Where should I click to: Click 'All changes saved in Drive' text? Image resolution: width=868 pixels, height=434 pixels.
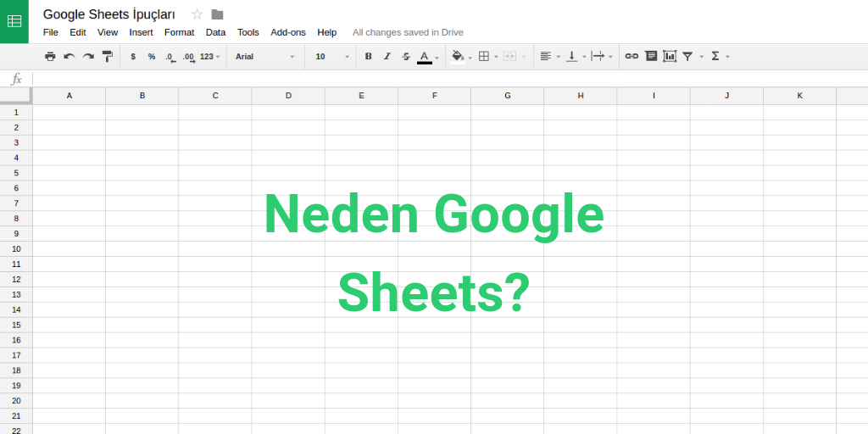click(x=408, y=32)
